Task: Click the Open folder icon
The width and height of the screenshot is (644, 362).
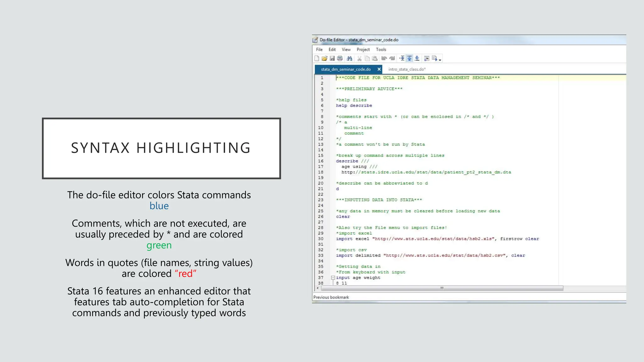Action: pyautogui.click(x=325, y=58)
